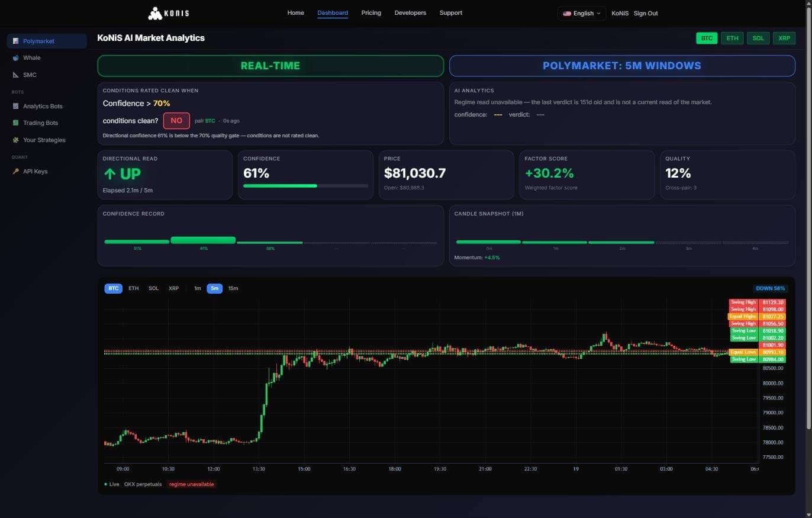The width and height of the screenshot is (812, 518).
Task: Set chart timeframe to 5m
Action: 214,288
